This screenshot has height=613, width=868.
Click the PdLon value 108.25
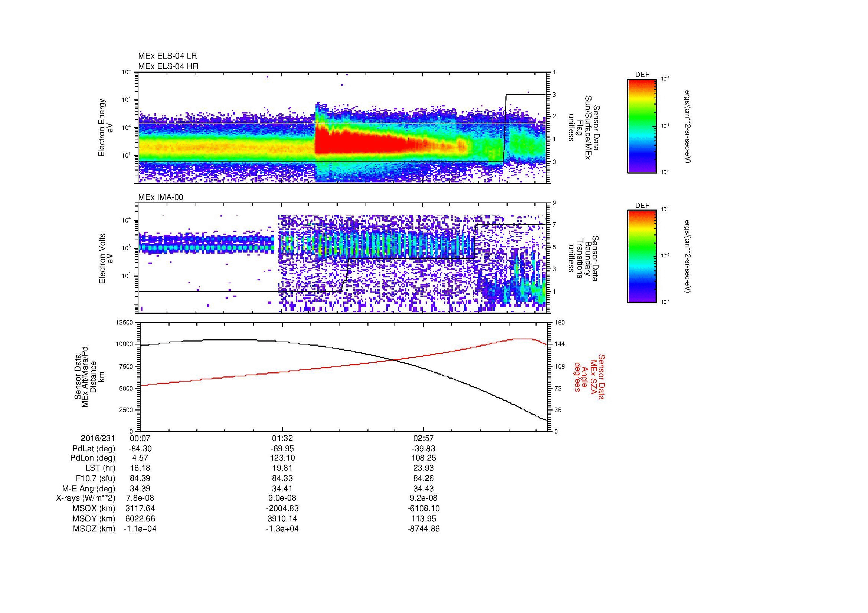pos(423,458)
